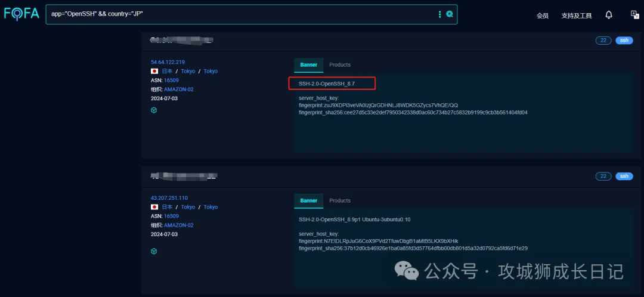
Task: Click port 22 badge on second result
Action: click(x=603, y=176)
